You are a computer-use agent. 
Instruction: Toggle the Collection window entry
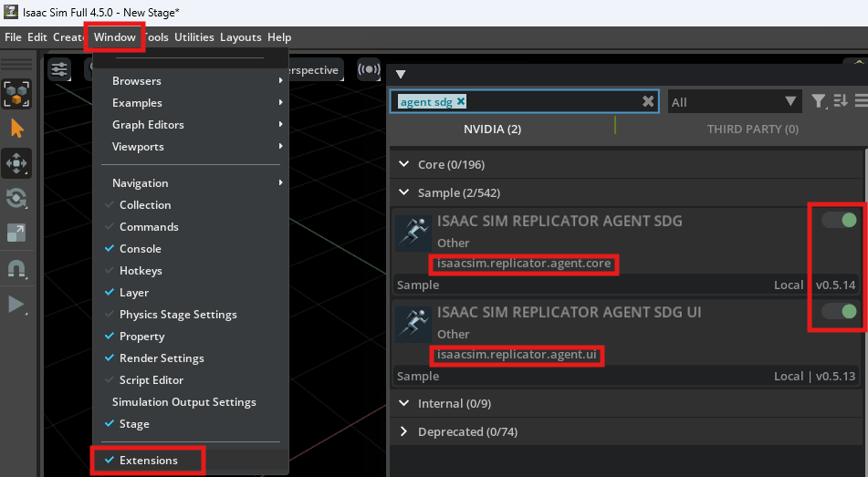coord(191,204)
